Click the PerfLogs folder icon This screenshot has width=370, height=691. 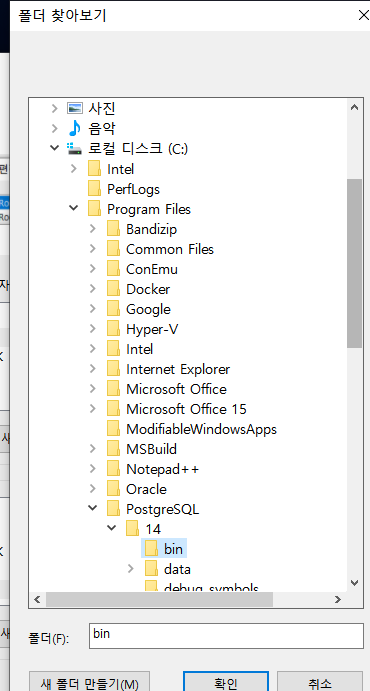[x=94, y=189]
